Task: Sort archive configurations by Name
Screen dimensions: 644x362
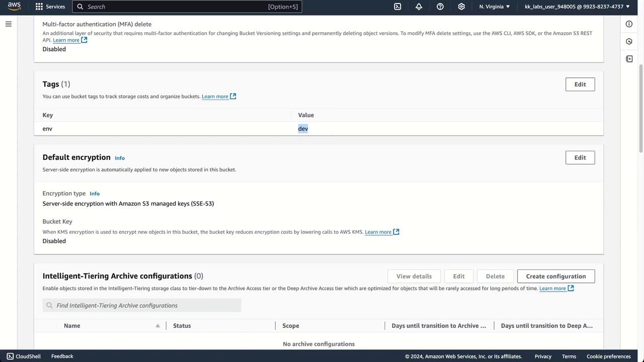Action: click(x=157, y=326)
